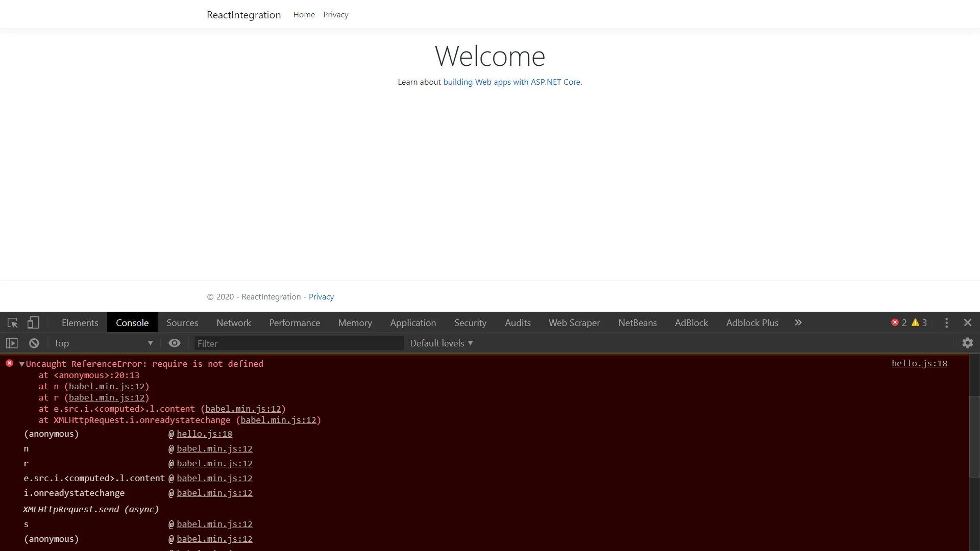Image resolution: width=980 pixels, height=551 pixels.
Task: Activate the inspect element picker icon
Action: [13, 323]
